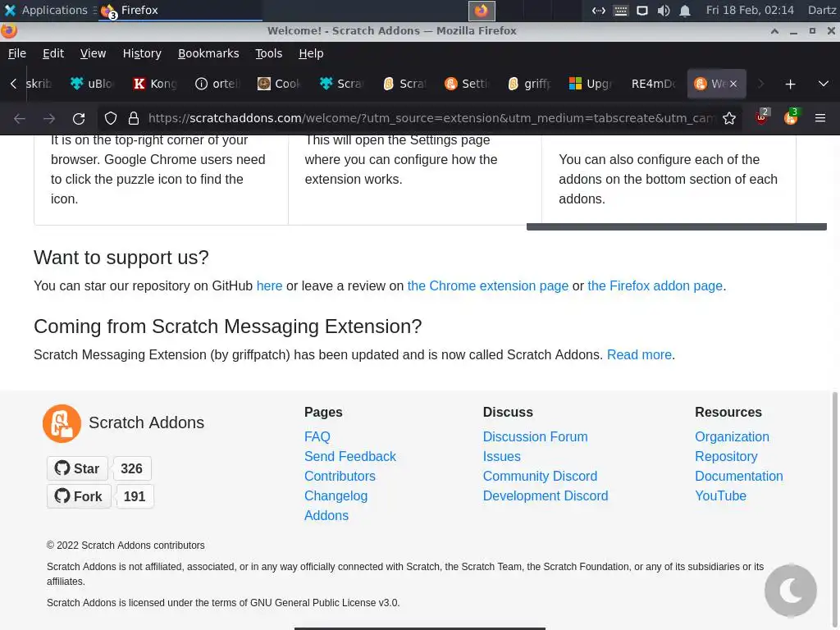Viewport: 840px width, 630px height.
Task: Click the display tray icon
Action: pyautogui.click(x=641, y=10)
